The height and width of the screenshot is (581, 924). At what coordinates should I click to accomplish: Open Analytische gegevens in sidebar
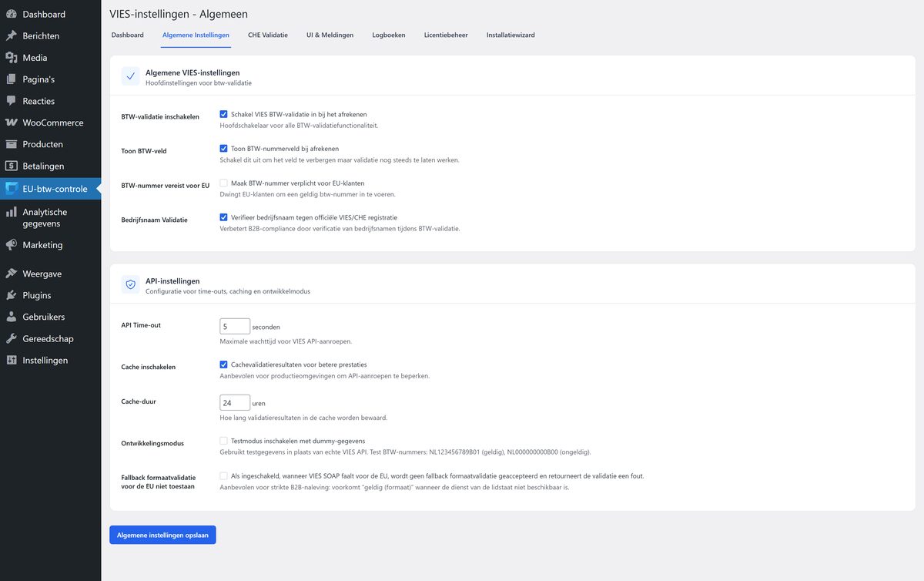coord(50,218)
